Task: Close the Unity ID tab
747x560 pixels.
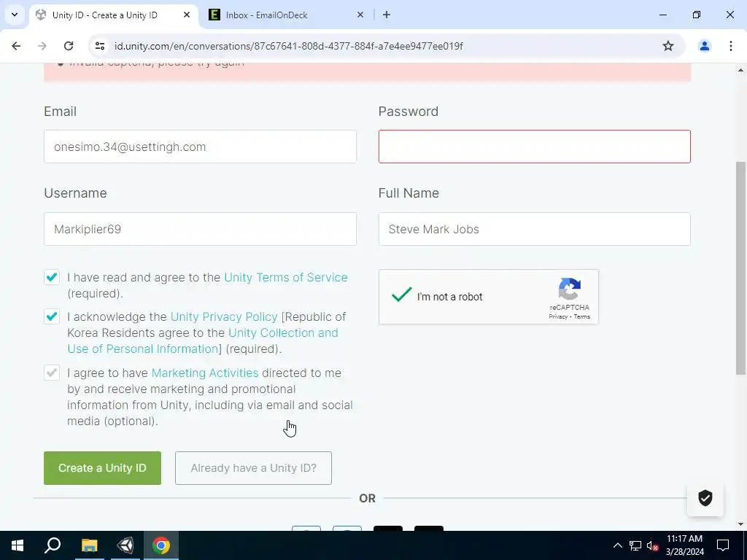Action: 187,15
